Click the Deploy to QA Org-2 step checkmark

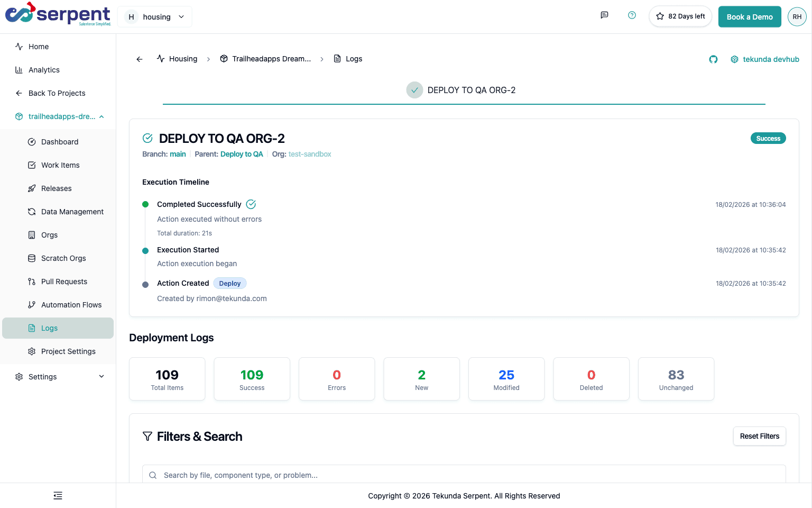click(414, 90)
